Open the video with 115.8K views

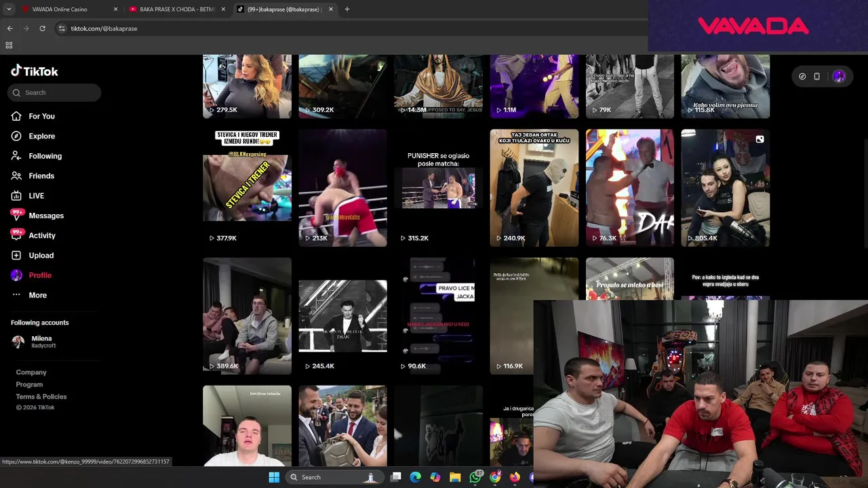pos(726,87)
